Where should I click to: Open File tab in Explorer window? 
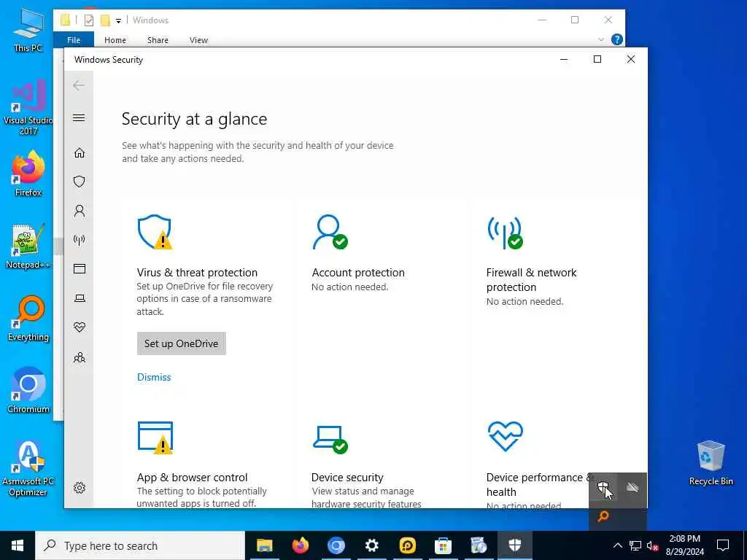tap(74, 40)
